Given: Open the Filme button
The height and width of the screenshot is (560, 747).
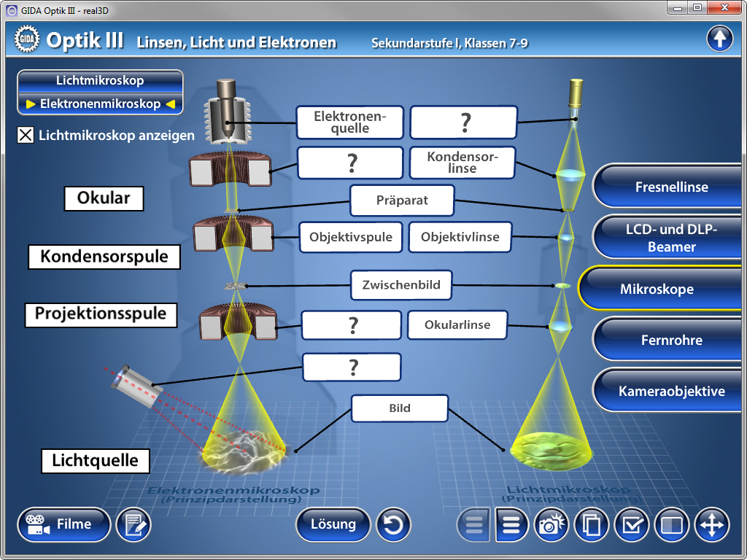Looking at the screenshot, I should [63, 524].
